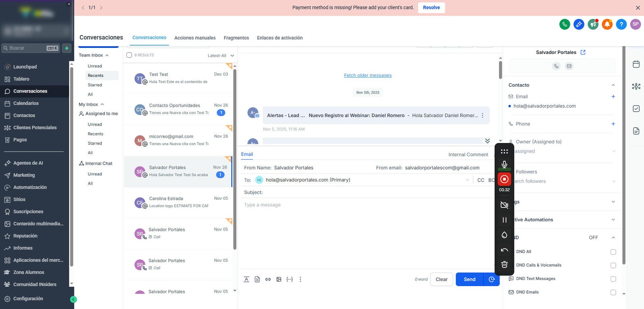Check the DND Text Messages box
This screenshot has height=309, width=644.
613,279
